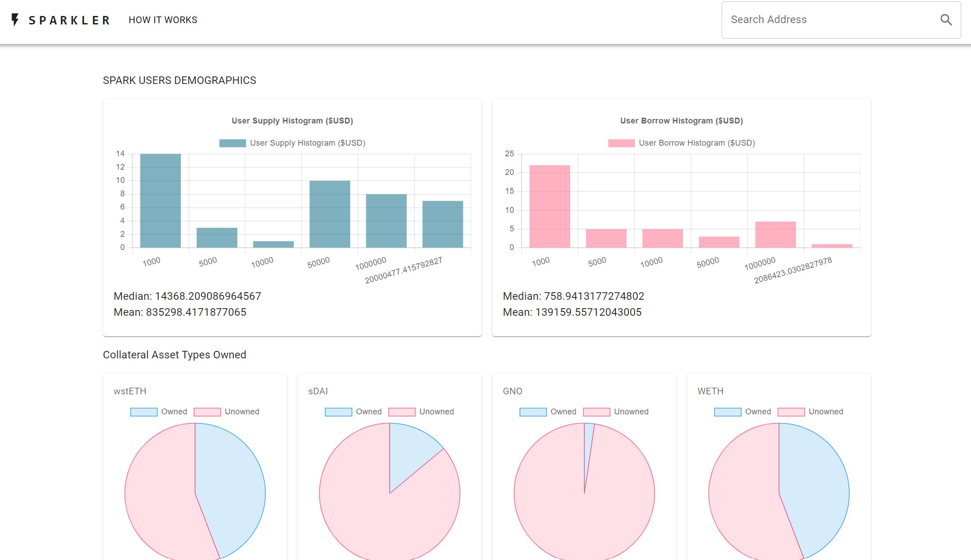Toggle WETH Unowned legend box
This screenshot has height=560, width=971.
pyautogui.click(x=791, y=412)
